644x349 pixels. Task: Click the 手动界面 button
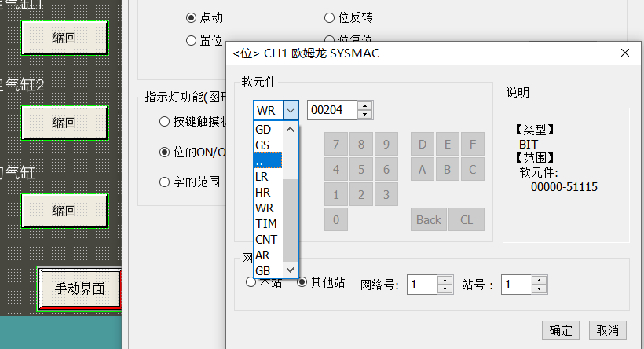coord(80,288)
